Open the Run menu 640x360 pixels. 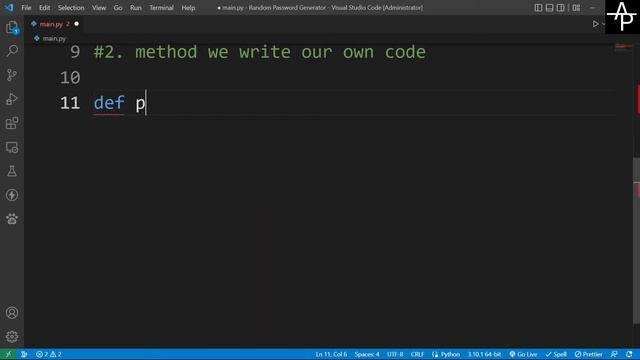tap(136, 8)
